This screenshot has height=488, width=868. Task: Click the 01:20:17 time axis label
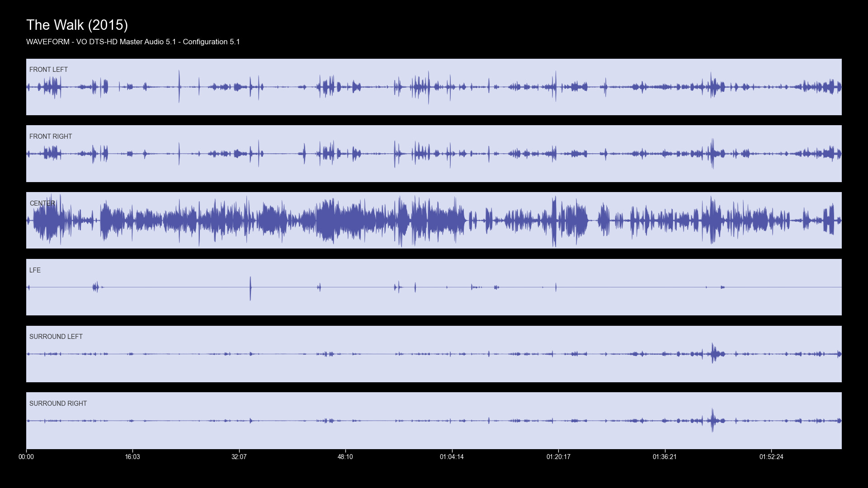click(x=559, y=457)
